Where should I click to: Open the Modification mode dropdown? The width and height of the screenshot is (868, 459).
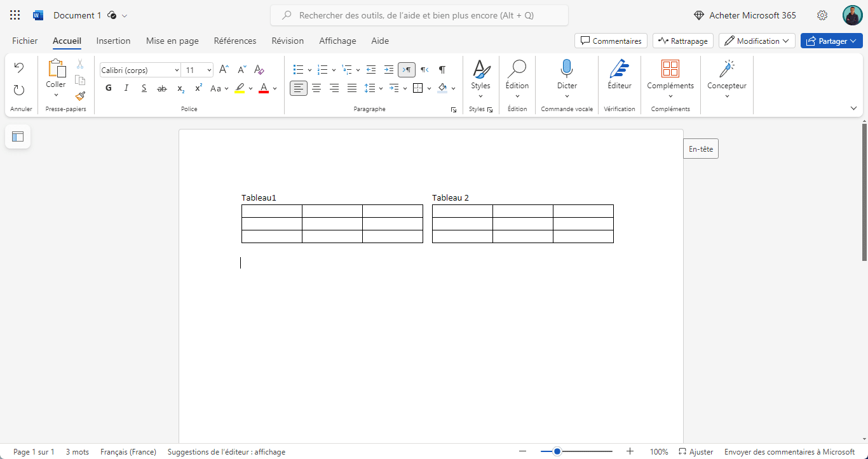click(757, 41)
